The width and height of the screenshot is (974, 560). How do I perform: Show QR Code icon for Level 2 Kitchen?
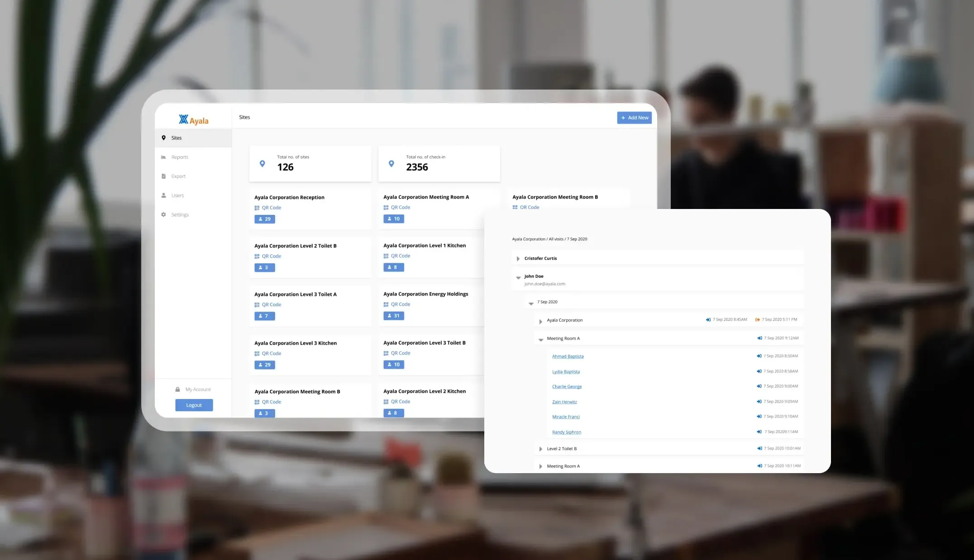[x=386, y=402]
